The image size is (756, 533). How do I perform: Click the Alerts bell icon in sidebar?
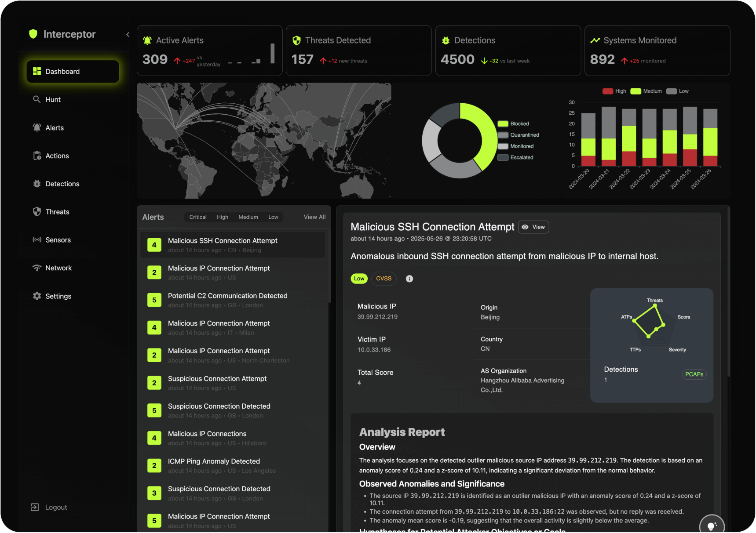click(x=37, y=127)
